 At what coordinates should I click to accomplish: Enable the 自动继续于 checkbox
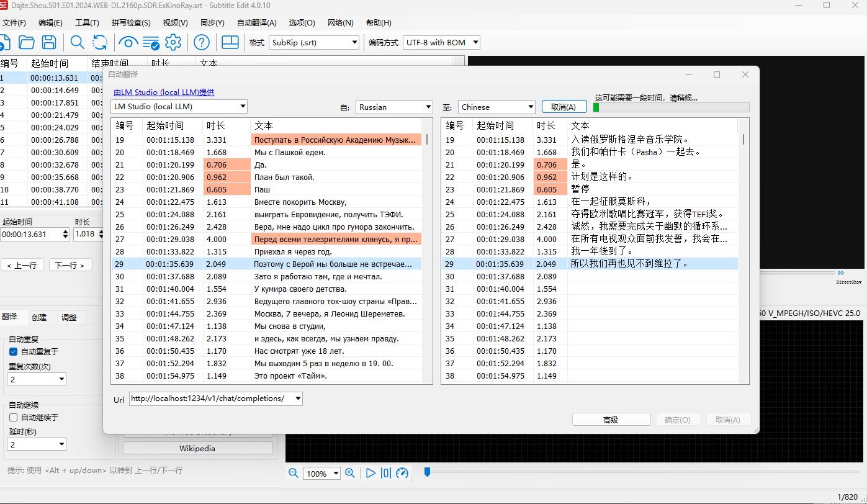[x=13, y=418]
